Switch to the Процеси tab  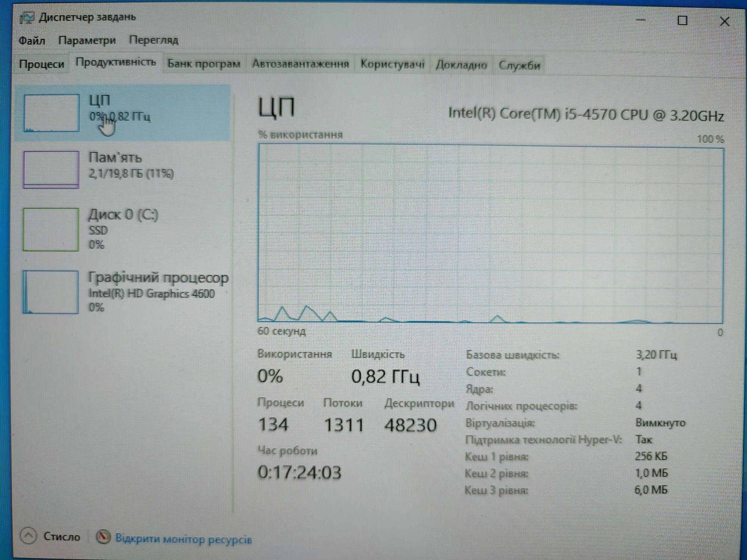(42, 64)
